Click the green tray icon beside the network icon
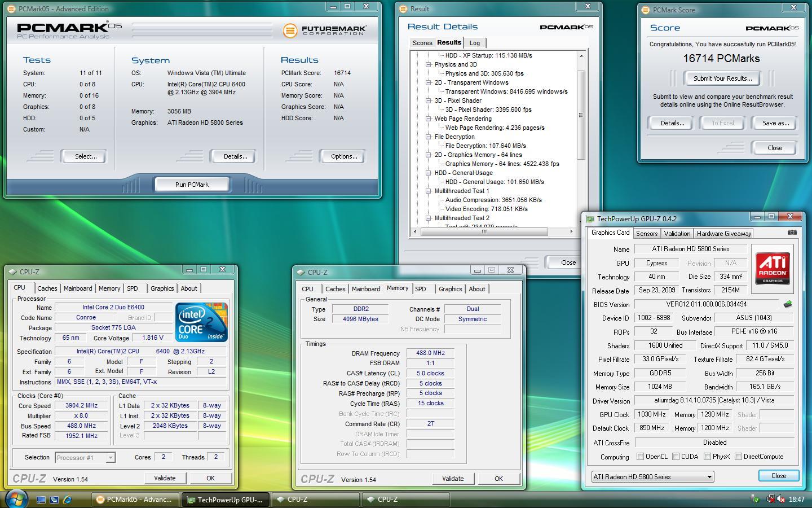This screenshot has width=812, height=508. pos(756,499)
